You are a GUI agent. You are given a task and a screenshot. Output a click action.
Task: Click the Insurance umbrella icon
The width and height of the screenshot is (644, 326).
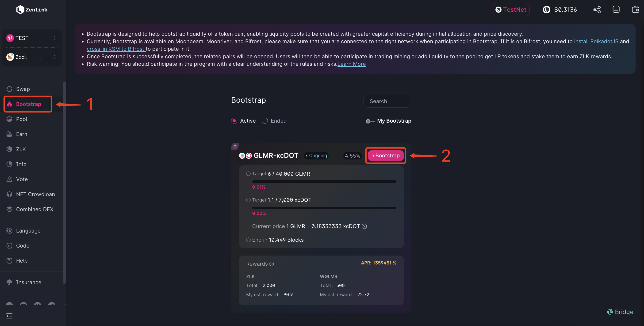click(x=9, y=282)
